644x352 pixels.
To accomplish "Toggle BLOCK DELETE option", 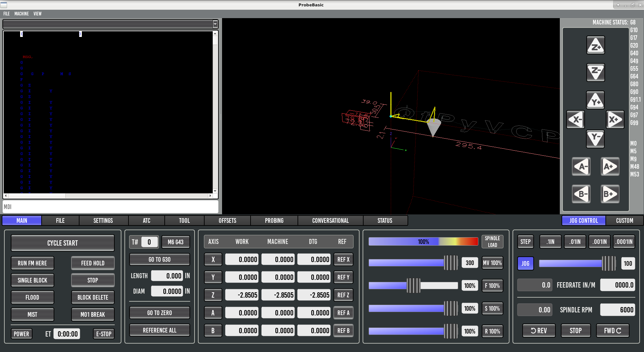I will [93, 297].
